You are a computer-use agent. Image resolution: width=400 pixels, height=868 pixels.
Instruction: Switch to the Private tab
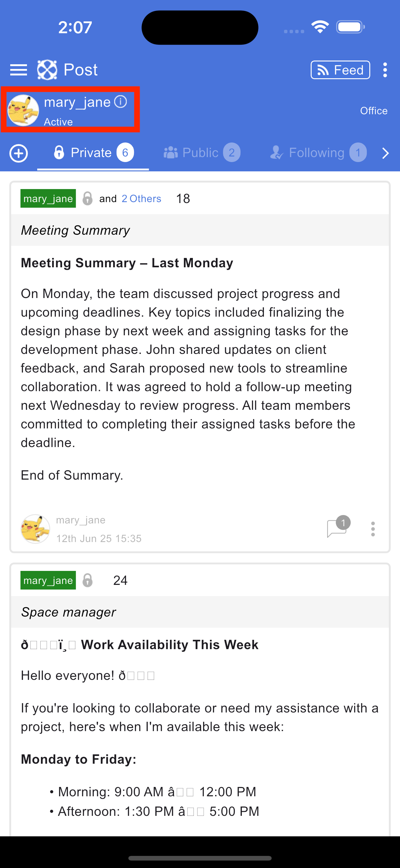[x=93, y=153]
